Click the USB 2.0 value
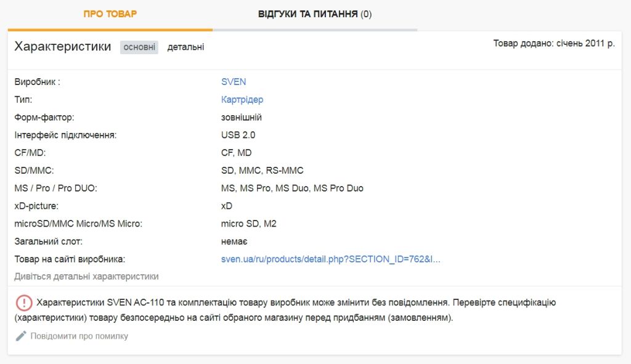Screen dimensions: 631x364 tap(238, 135)
